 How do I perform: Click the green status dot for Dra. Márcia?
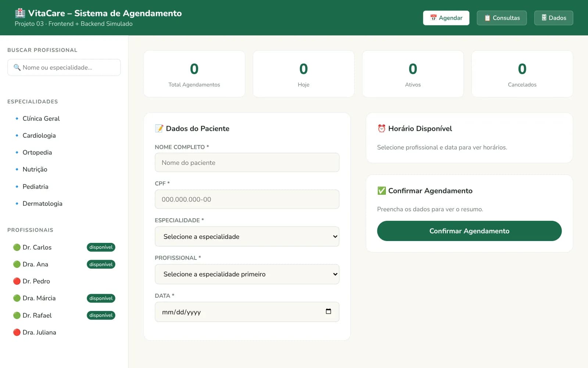tap(17, 298)
